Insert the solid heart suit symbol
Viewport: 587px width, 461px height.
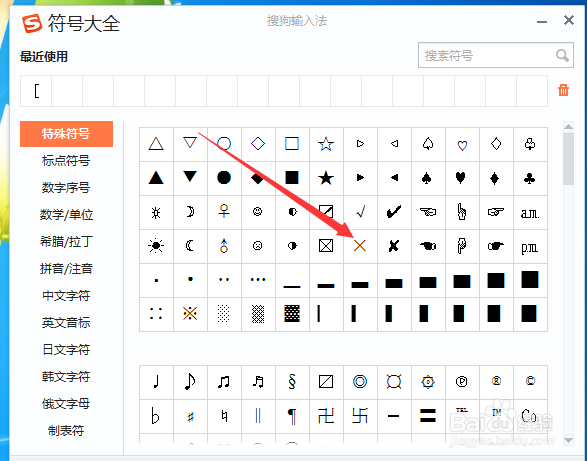[x=462, y=178]
